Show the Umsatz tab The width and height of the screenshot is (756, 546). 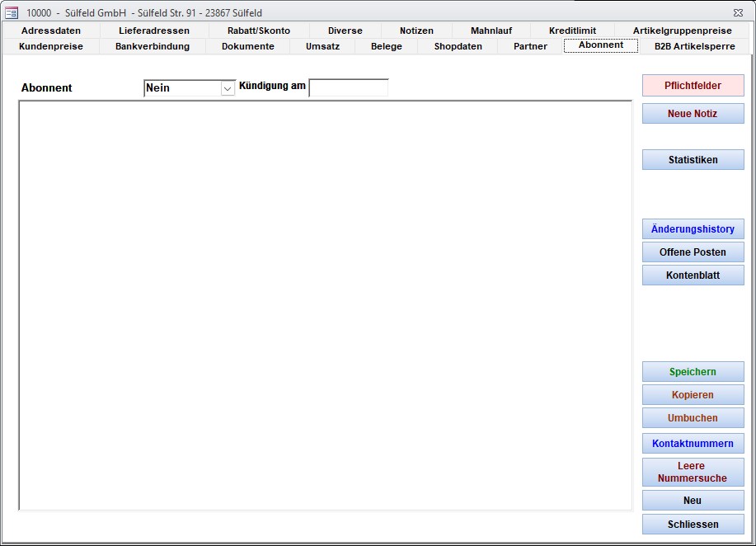(x=322, y=46)
